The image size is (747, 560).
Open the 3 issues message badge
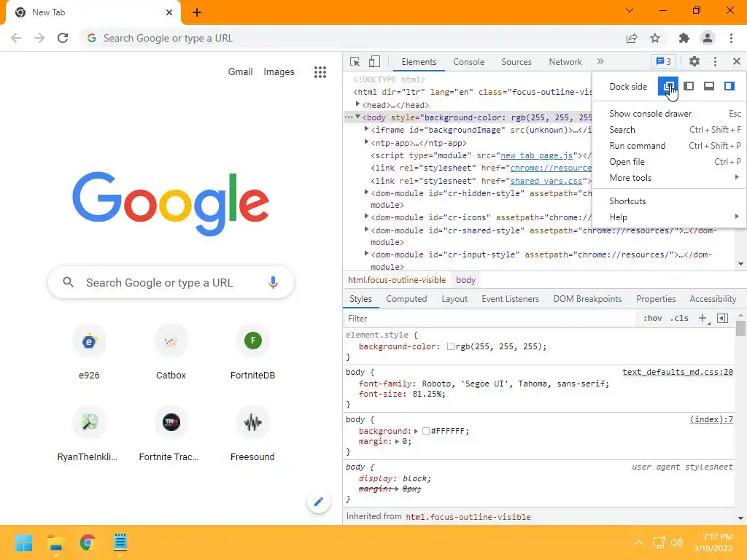664,61
